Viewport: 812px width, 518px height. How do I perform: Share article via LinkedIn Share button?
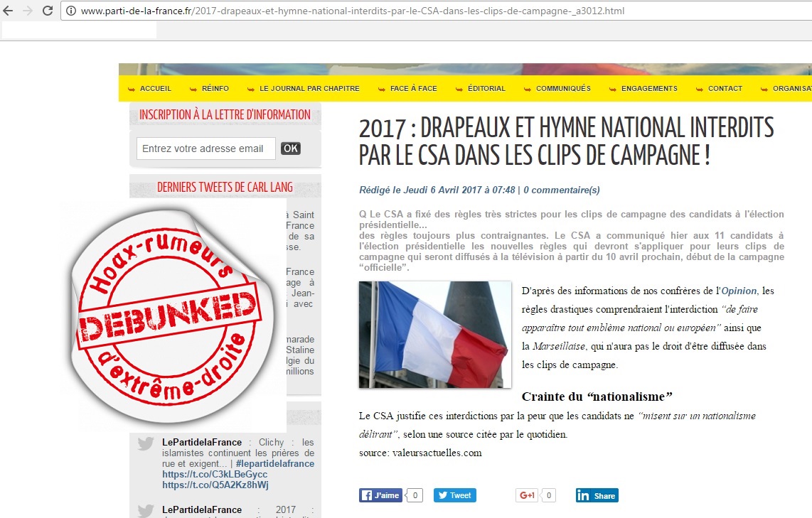pyautogui.click(x=597, y=495)
